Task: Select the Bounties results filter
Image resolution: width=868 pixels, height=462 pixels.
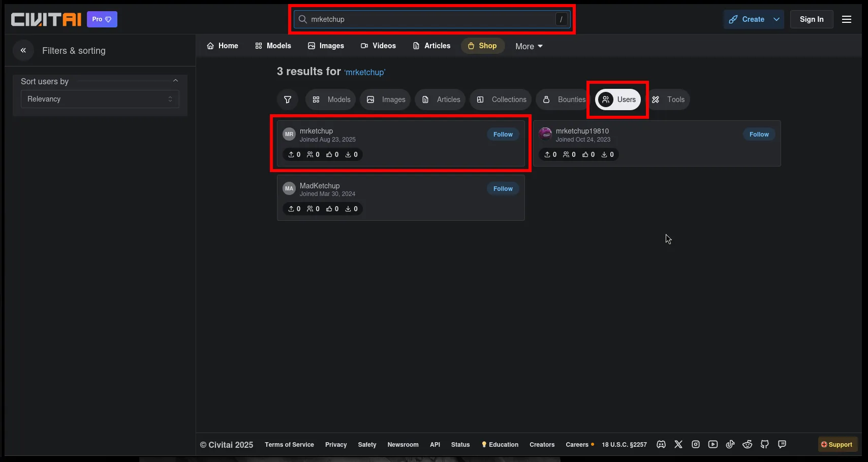Action: [x=563, y=100]
